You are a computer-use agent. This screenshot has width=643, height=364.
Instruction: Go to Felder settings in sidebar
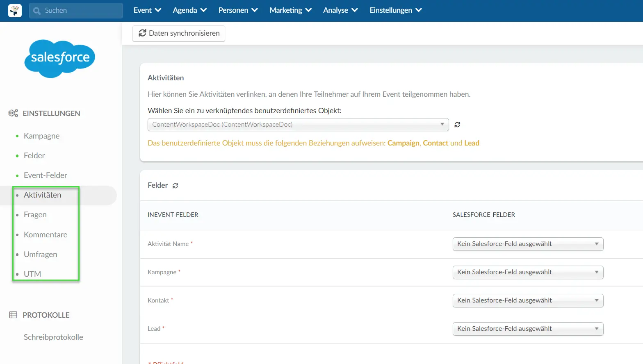coord(34,155)
